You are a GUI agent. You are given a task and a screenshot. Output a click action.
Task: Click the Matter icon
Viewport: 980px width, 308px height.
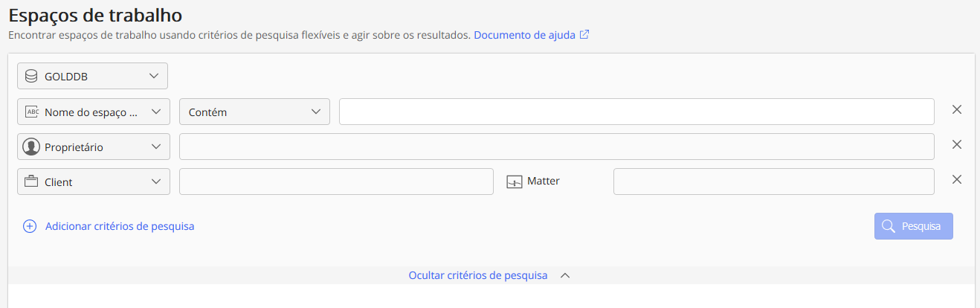click(x=515, y=182)
